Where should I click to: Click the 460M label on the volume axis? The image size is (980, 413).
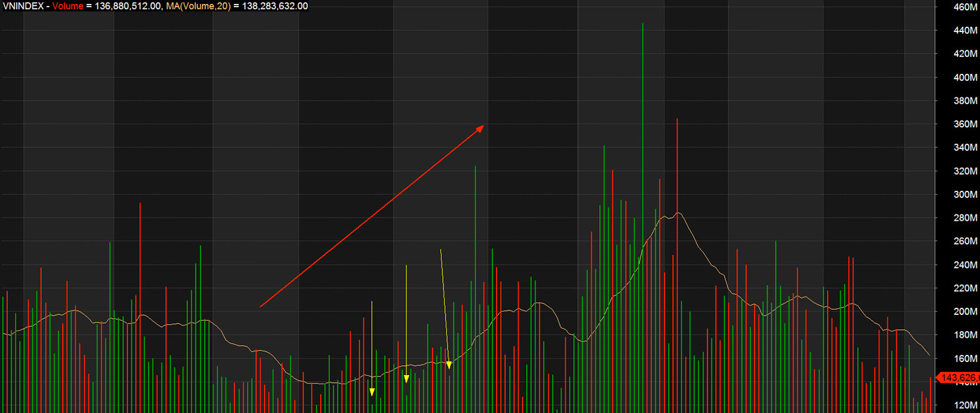(x=964, y=7)
